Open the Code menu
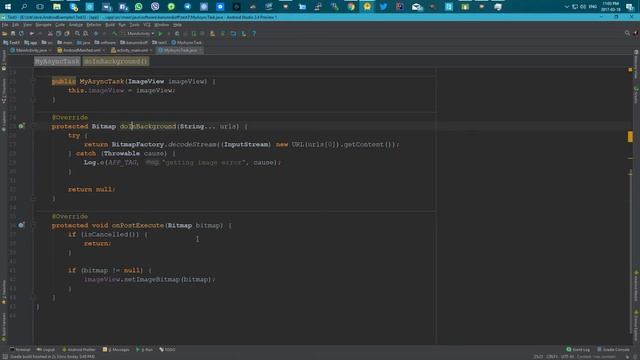The height and width of the screenshot is (360, 640). [60, 25]
